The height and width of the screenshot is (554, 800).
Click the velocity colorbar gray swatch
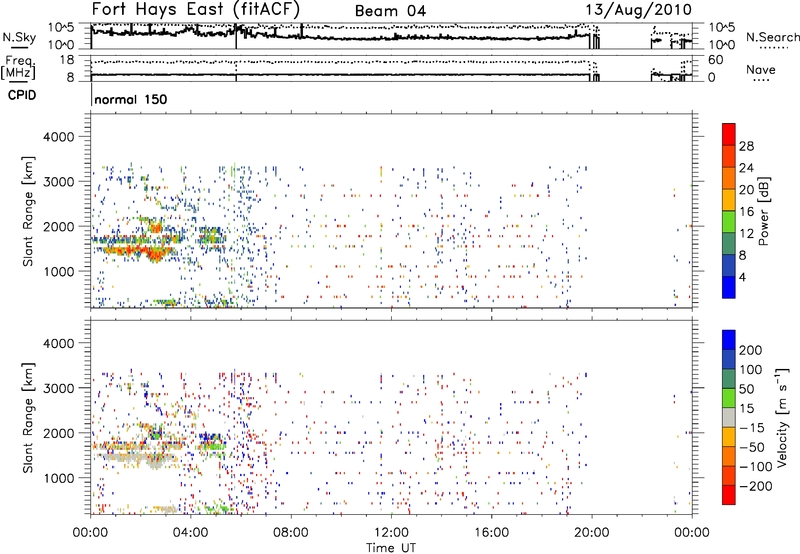(729, 417)
